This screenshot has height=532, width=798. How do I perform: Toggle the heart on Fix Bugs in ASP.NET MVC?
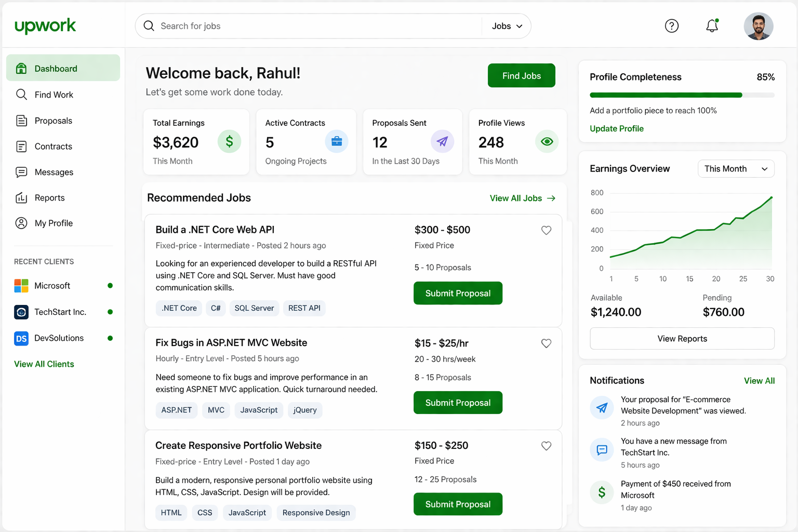pyautogui.click(x=546, y=343)
